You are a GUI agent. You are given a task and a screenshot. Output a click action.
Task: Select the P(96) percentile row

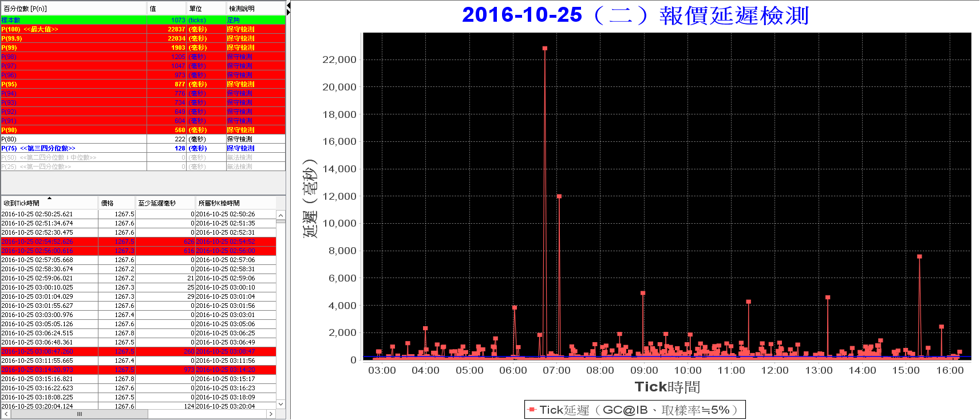[143, 75]
